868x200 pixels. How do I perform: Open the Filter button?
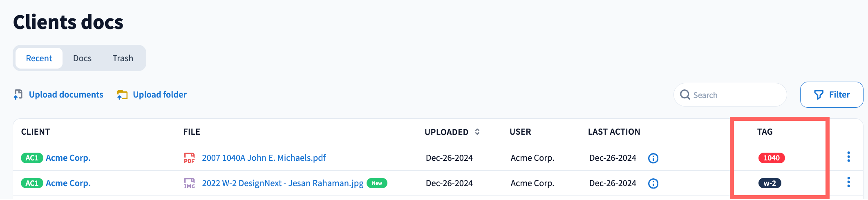pos(831,95)
